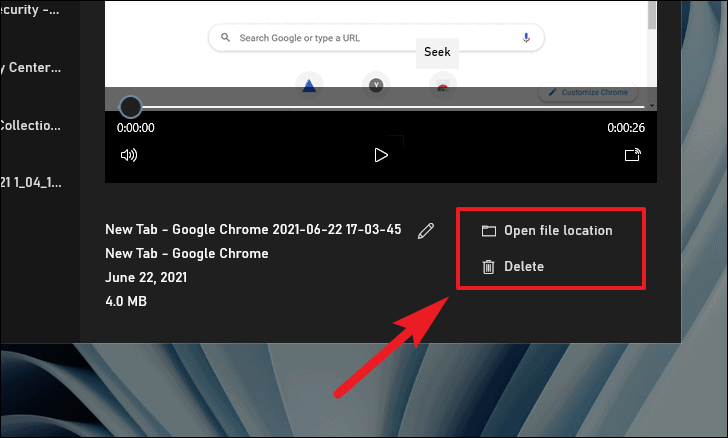Edit the recording name with the pencil icon

[426, 230]
